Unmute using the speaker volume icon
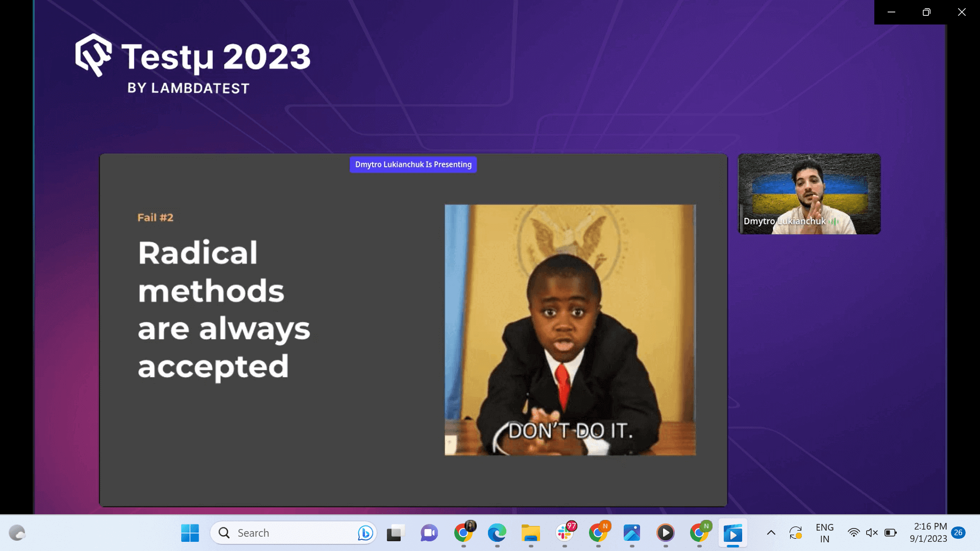Image resolution: width=980 pixels, height=551 pixels. click(x=872, y=533)
